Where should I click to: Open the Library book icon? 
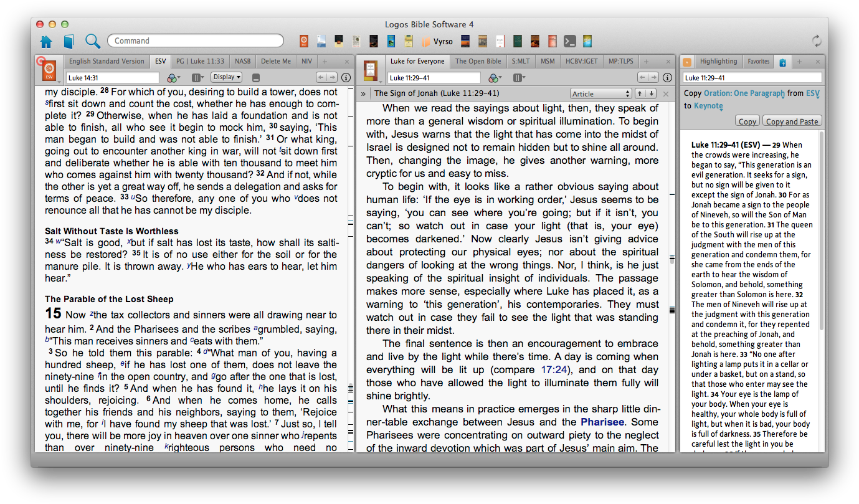(x=69, y=42)
